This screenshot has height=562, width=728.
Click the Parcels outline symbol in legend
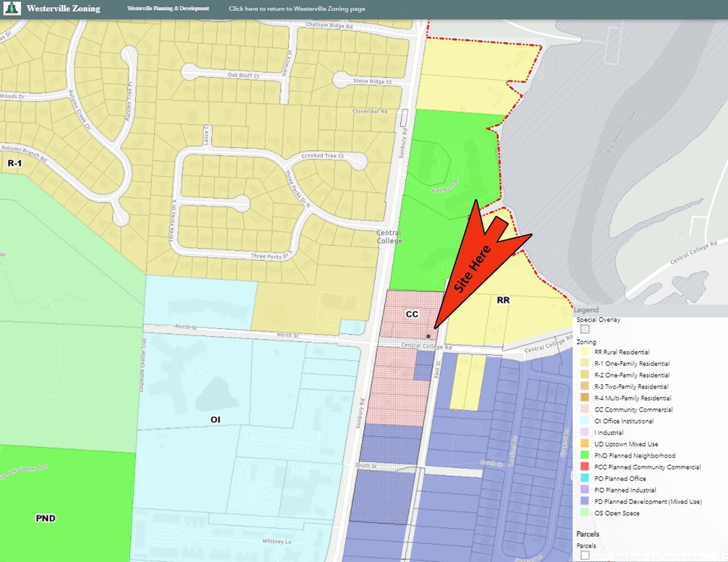pyautogui.click(x=584, y=555)
